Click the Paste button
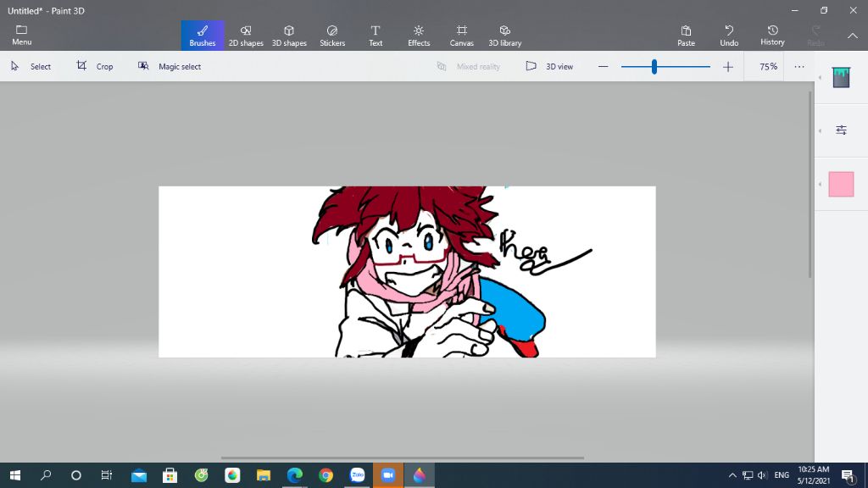868x488 pixels. click(x=686, y=36)
